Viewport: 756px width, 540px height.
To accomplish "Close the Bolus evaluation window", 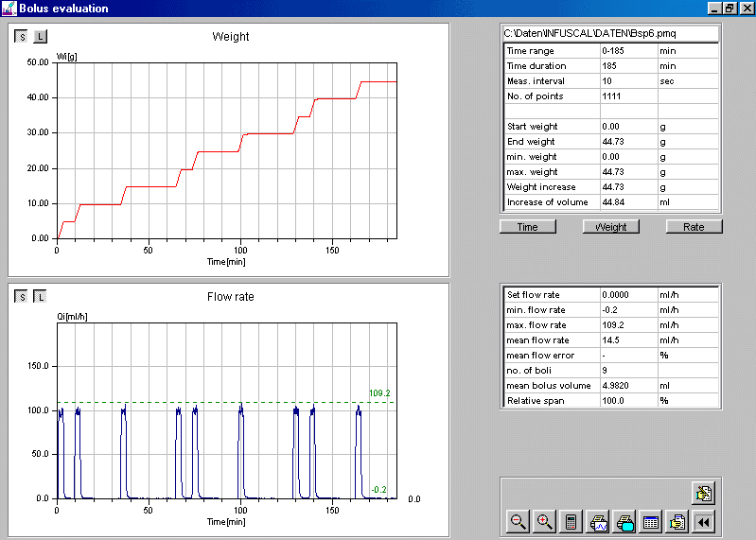I will coord(747,9).
